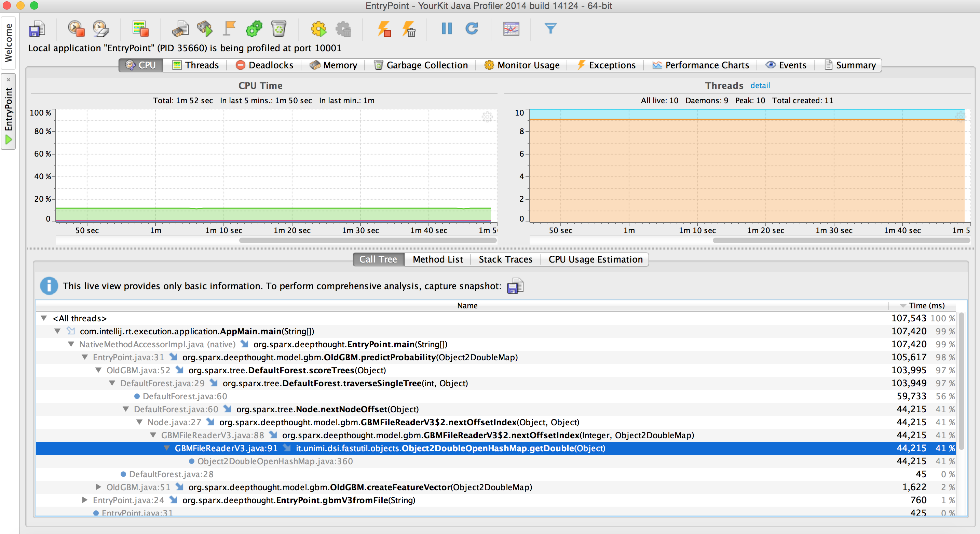
Task: Collapse the EntryPoint.main node
Action: click(71, 344)
